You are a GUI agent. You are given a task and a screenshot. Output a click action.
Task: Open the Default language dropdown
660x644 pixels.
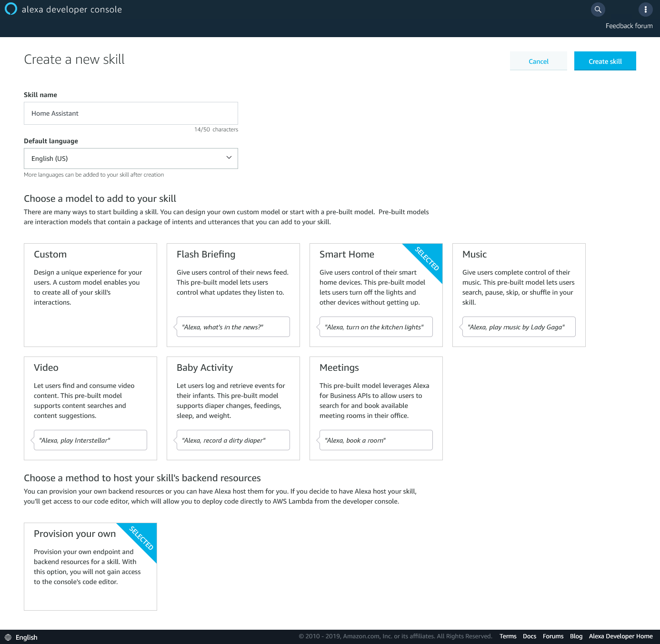(131, 159)
